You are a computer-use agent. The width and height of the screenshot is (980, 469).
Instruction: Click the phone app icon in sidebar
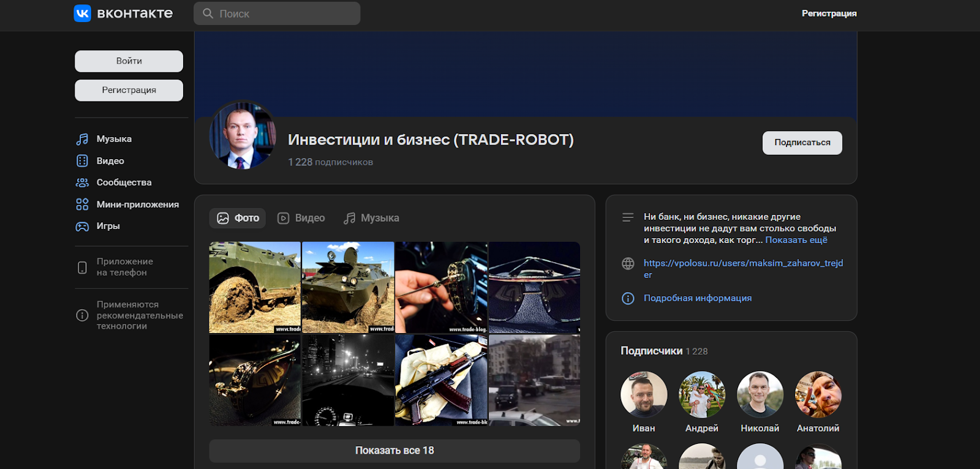tap(82, 268)
